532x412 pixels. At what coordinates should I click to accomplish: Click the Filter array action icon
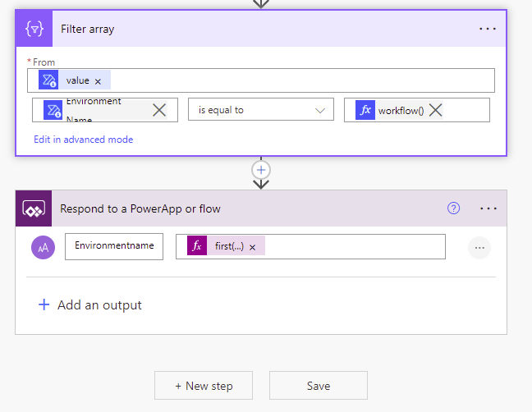coord(34,29)
